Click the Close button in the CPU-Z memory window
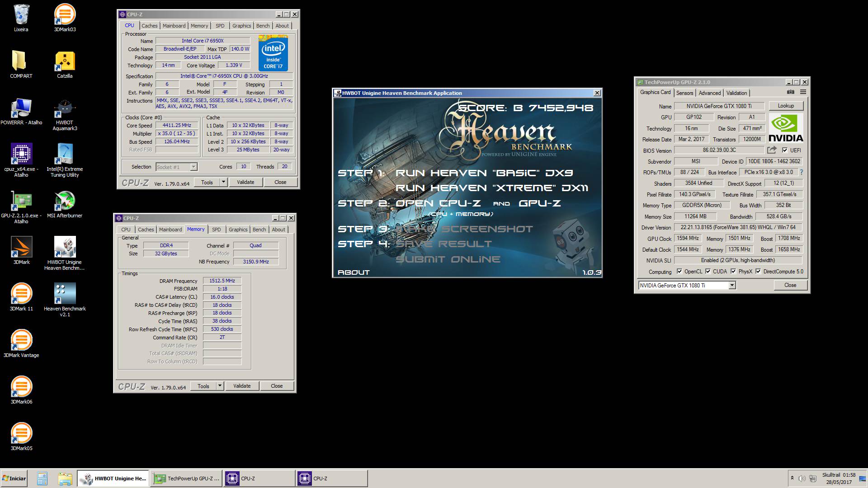 (x=277, y=386)
